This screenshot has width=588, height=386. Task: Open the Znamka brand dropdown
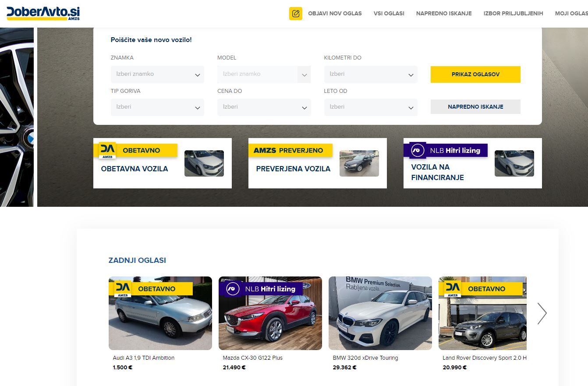click(x=157, y=74)
